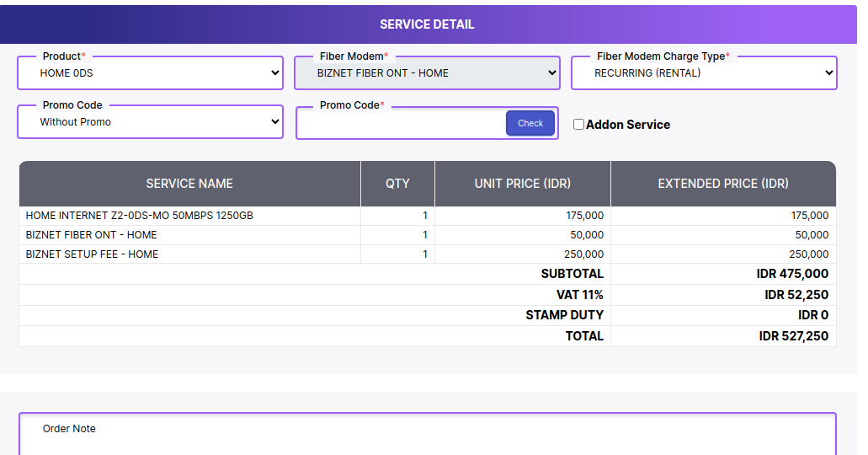Click the IDR 52,250 VAT value
Viewport: 868px width, 455px height.
[796, 295]
